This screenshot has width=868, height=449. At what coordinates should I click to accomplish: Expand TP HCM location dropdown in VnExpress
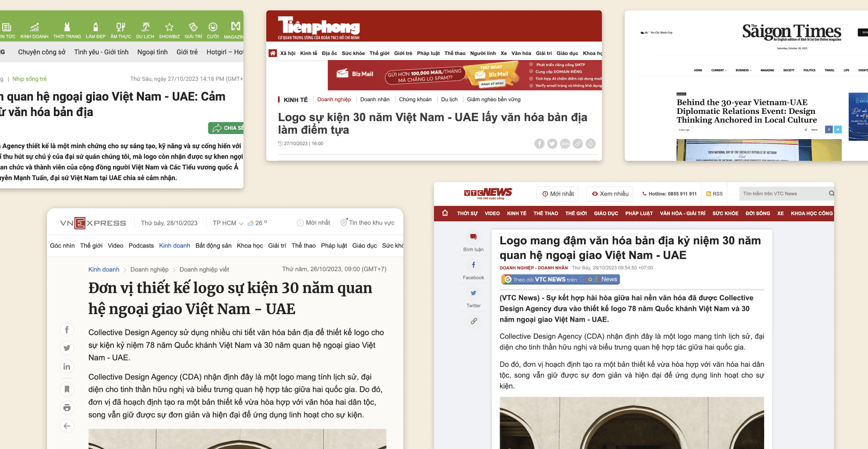pyautogui.click(x=241, y=223)
